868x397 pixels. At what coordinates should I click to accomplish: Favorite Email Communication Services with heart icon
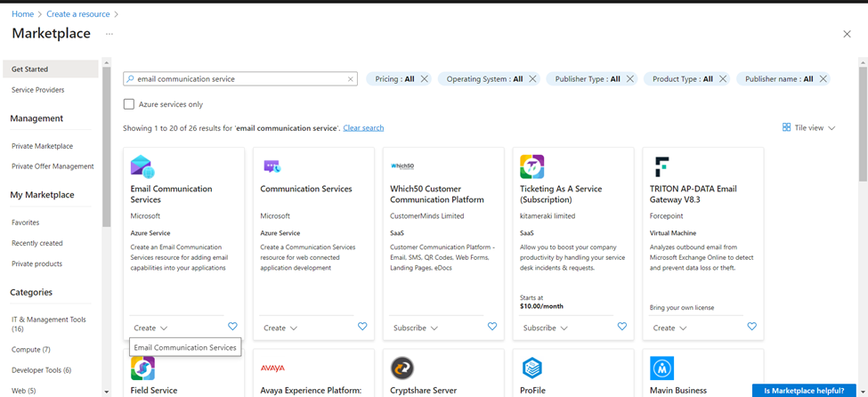click(232, 327)
